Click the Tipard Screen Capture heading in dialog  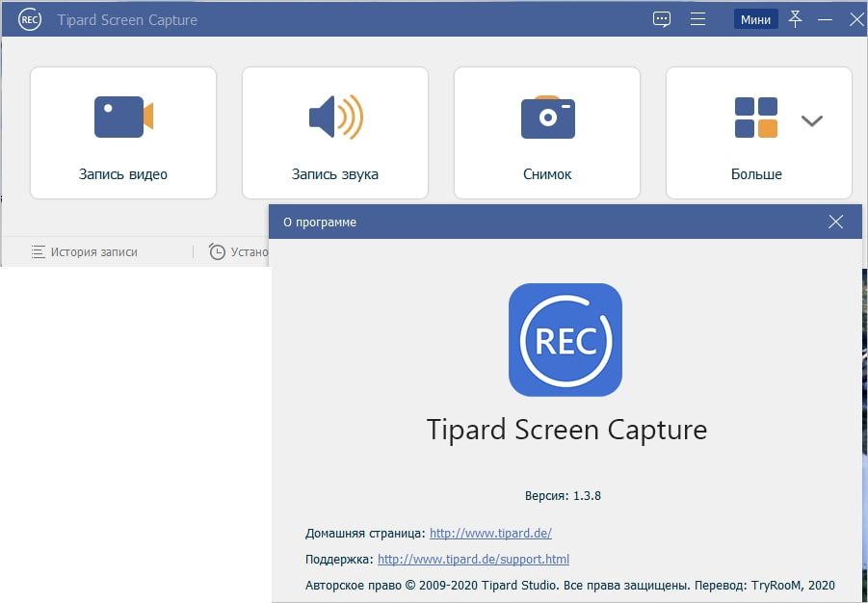(566, 430)
